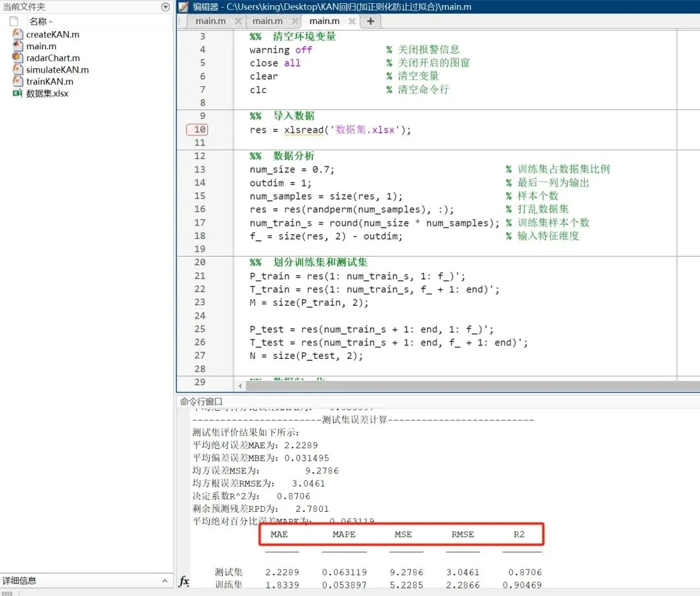
Task: Select trainKAN.m in file list
Action: tap(49, 82)
